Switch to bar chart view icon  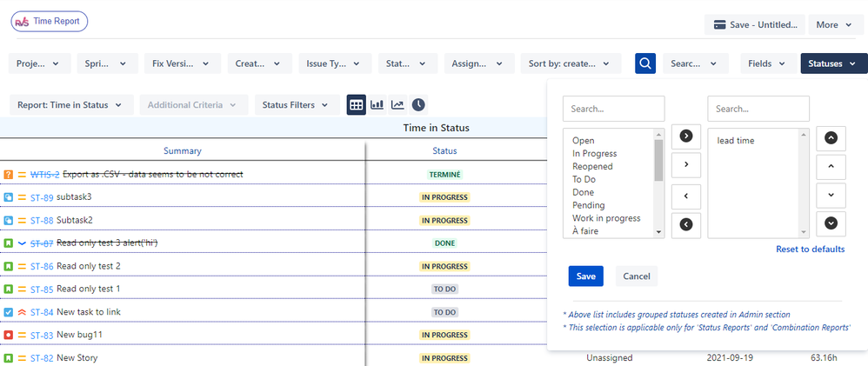tap(377, 104)
